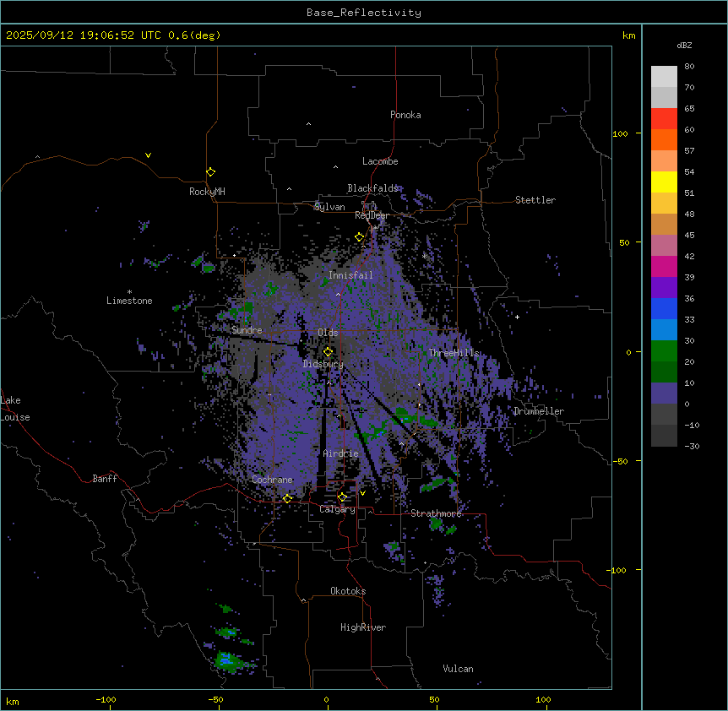The image size is (728, 711).
Task: Click the Blackfalds city label
Action: click(372, 188)
